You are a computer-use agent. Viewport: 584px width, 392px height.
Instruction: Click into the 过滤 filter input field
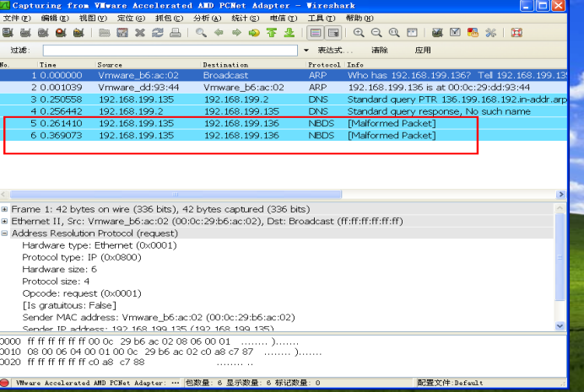coord(170,51)
